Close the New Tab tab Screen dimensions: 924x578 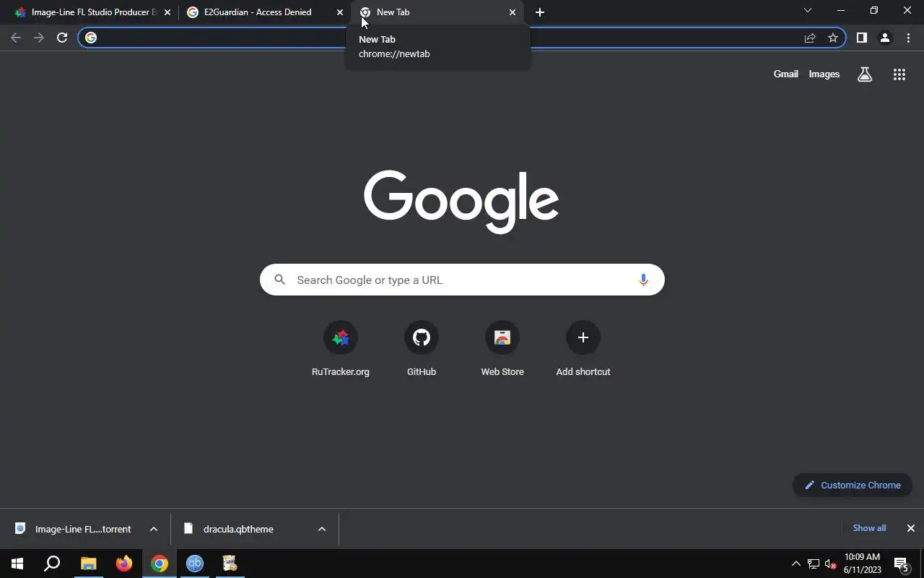pos(513,12)
